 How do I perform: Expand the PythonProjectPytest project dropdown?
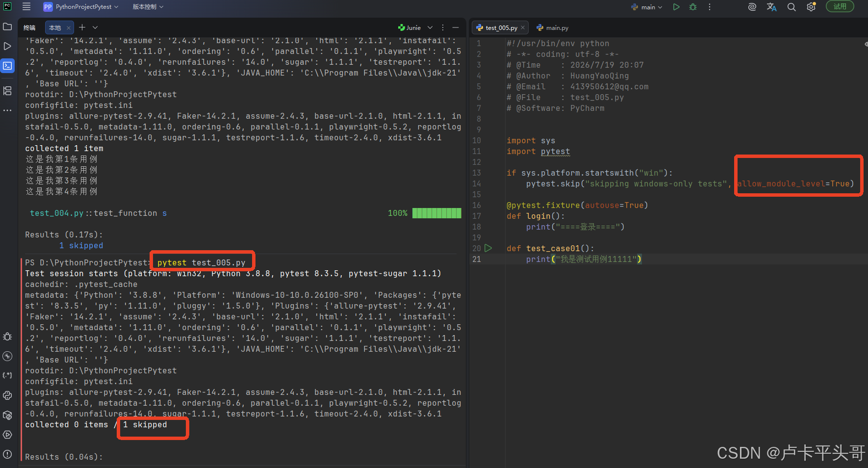(x=81, y=7)
